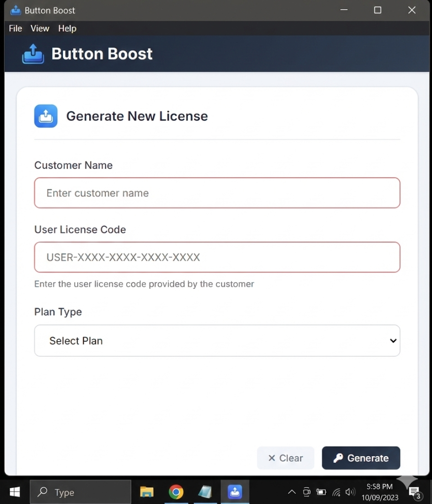Click the Button Boost icon in the title bar
Image resolution: width=432 pixels, height=504 pixels.
coord(15,10)
